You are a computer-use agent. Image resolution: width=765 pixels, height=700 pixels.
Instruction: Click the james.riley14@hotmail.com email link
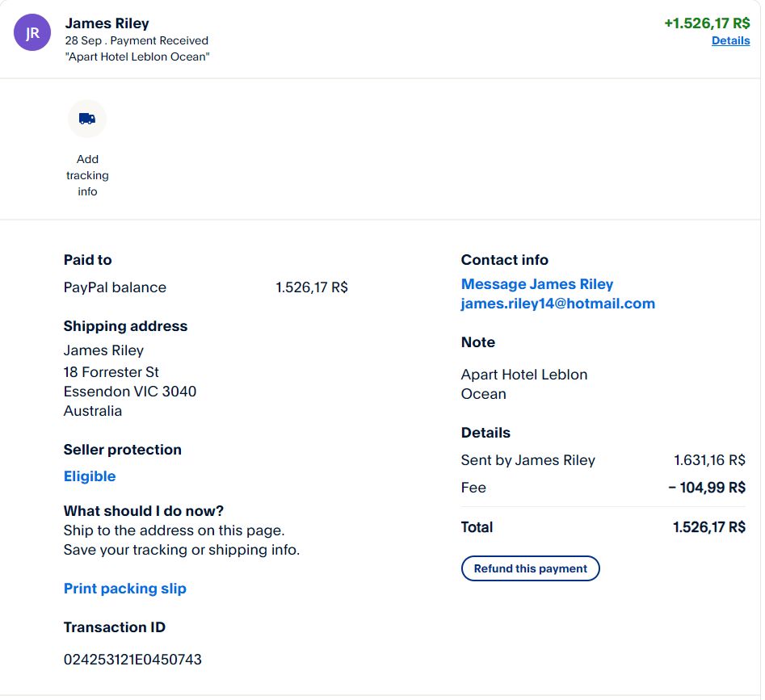[557, 304]
